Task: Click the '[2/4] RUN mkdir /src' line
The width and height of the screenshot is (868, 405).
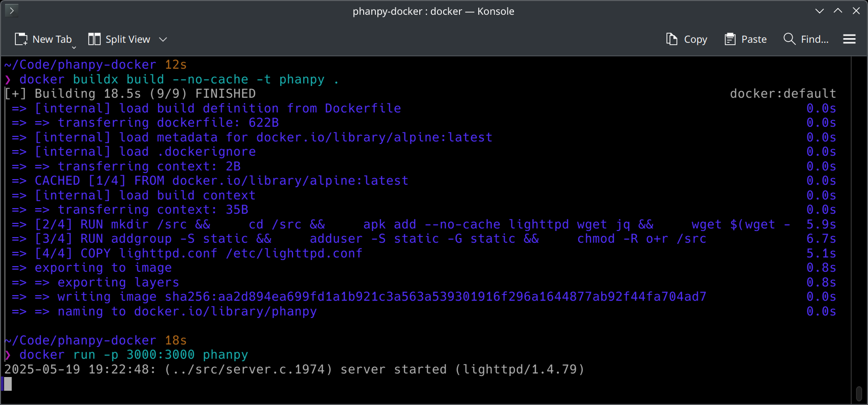Action: tap(401, 224)
